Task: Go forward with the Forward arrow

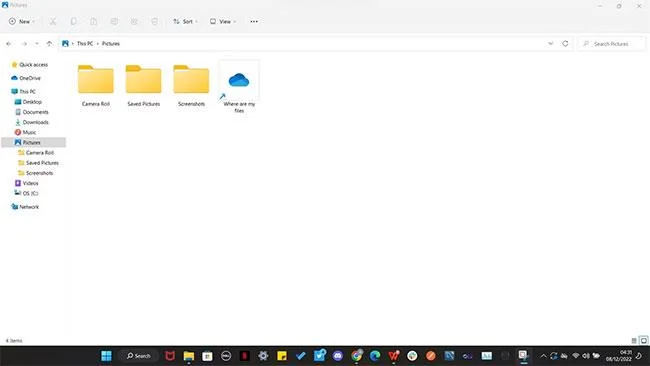Action: pyautogui.click(x=24, y=44)
